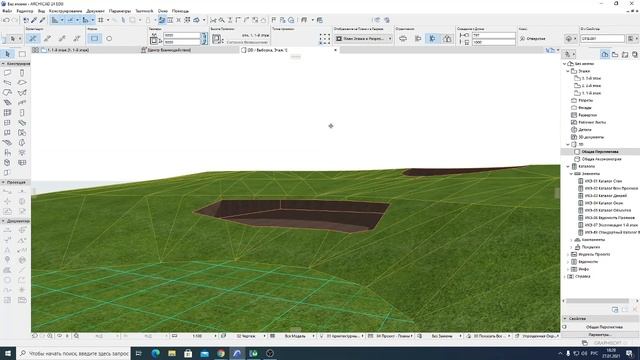Select the Arrow tool in the toolbox
The height and width of the screenshot is (360, 640).
(x=7, y=54)
